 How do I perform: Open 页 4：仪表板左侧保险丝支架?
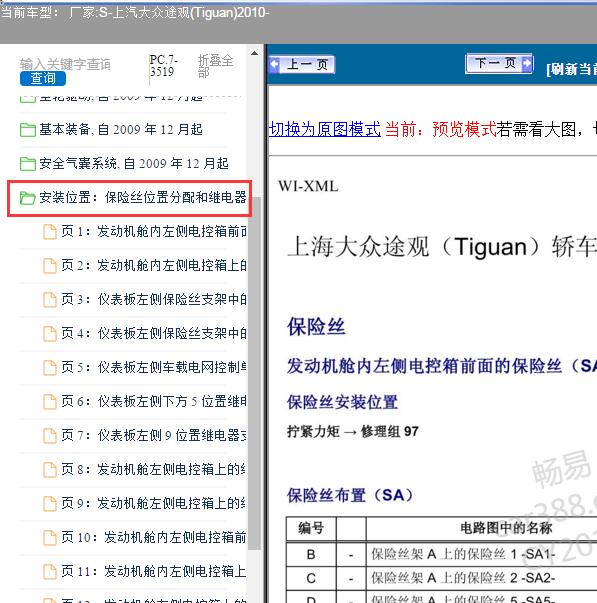154,333
